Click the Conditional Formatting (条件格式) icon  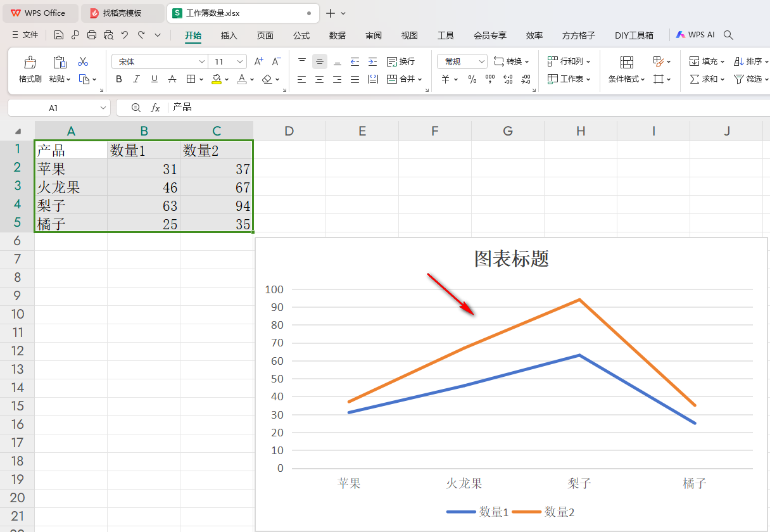(x=626, y=62)
